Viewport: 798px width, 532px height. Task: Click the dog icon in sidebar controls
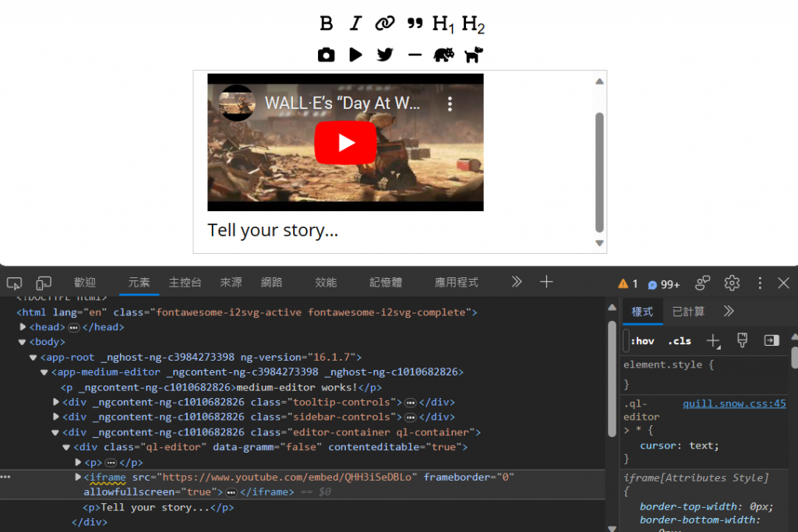(473, 55)
